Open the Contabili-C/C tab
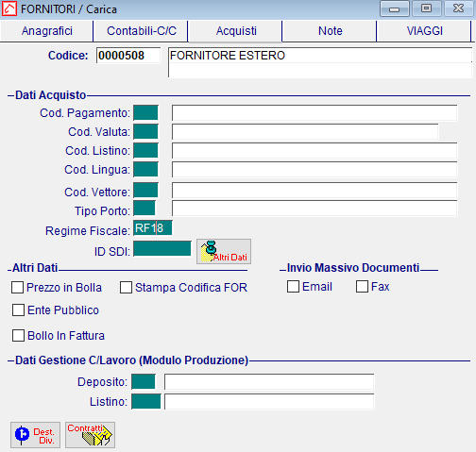Image resolution: width=476 pixels, height=452 pixels. [142, 31]
